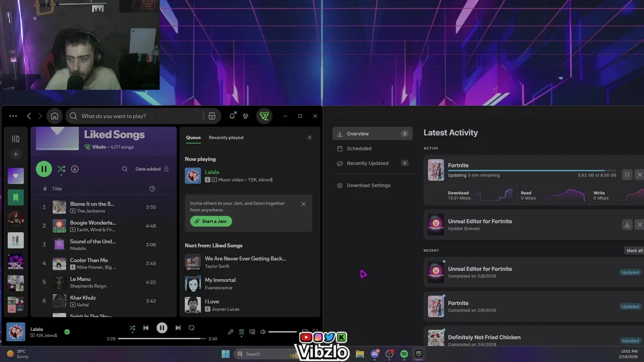644x362 pixels.
Task: Dismiss the Jam invitation banner
Action: point(303,204)
